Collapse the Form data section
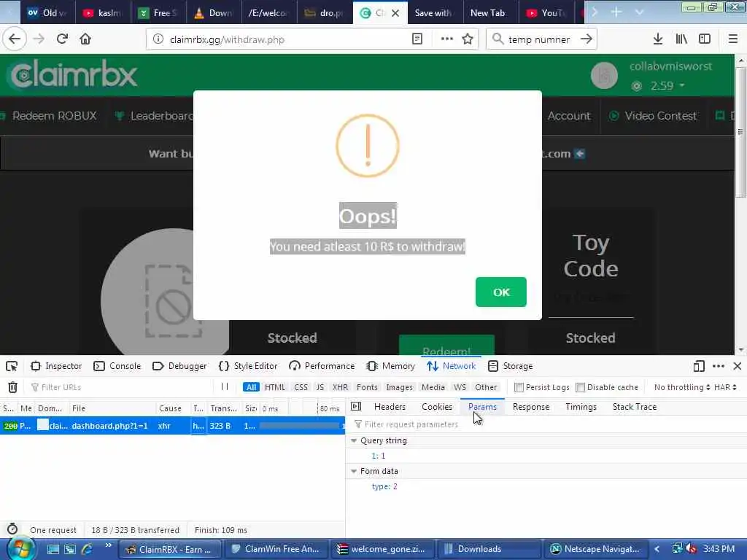Screen dimensions: 747x560 354,471
